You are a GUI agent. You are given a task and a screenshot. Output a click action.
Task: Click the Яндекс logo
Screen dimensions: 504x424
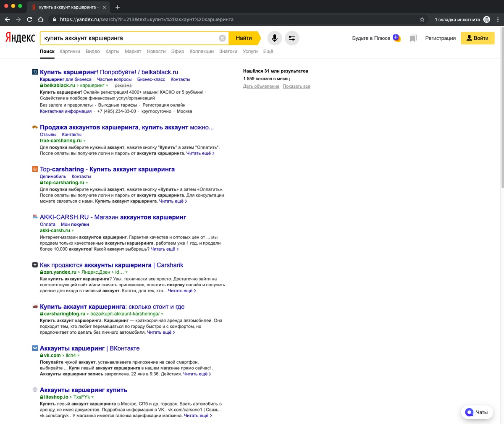tap(20, 38)
